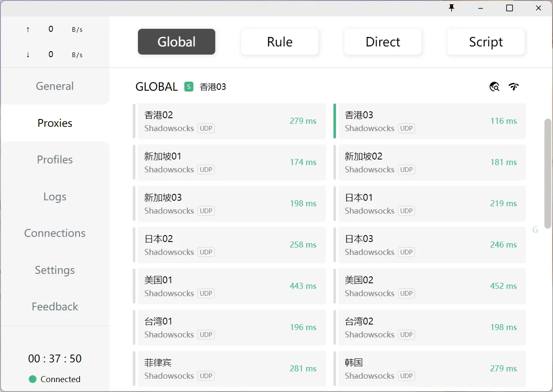
Task: Switch proxy mode to Rule
Action: (x=280, y=42)
